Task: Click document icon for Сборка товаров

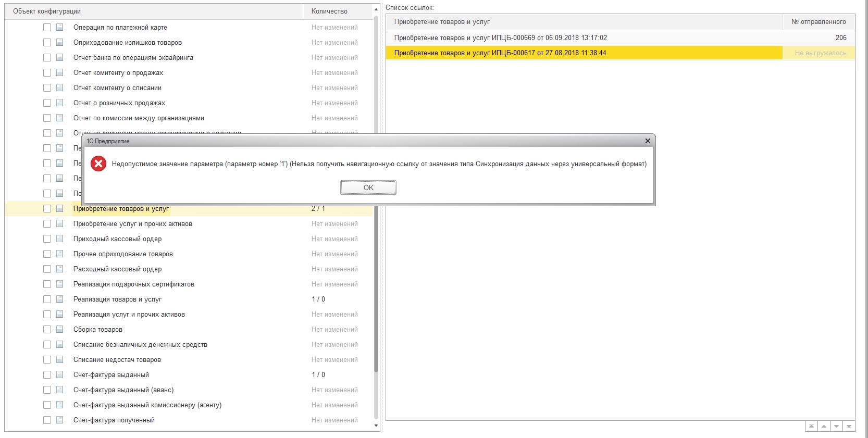Action: coord(60,329)
